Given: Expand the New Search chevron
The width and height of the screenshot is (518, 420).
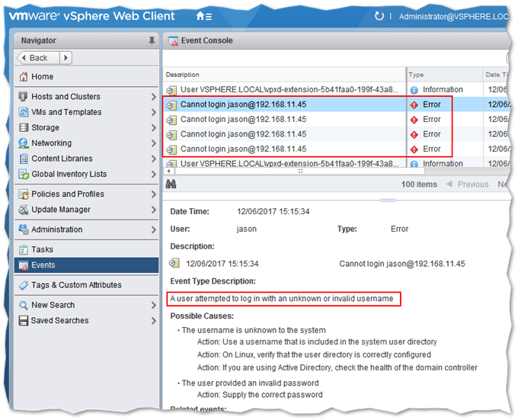Looking at the screenshot, I should click(x=153, y=305).
